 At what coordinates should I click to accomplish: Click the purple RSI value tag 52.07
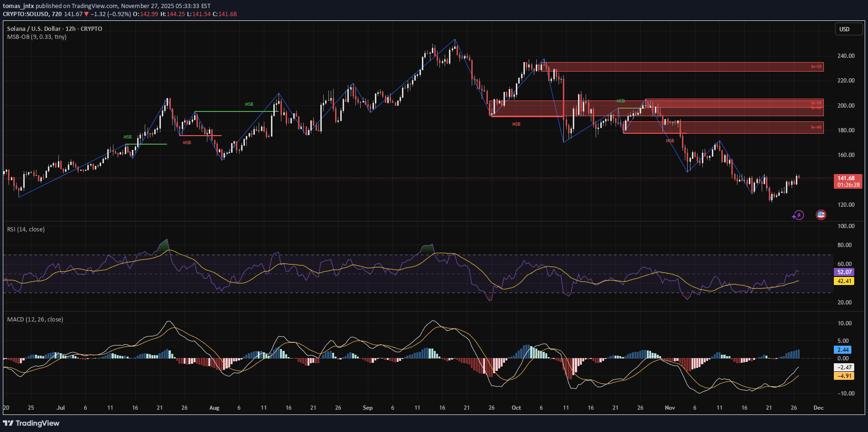[x=844, y=272]
